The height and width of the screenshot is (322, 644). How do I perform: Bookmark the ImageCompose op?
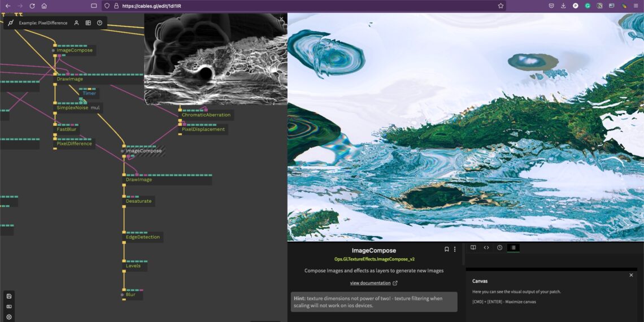click(x=446, y=249)
